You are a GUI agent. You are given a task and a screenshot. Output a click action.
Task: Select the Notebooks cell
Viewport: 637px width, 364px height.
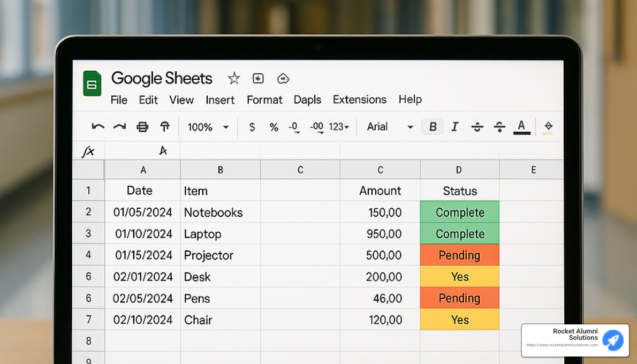click(220, 211)
